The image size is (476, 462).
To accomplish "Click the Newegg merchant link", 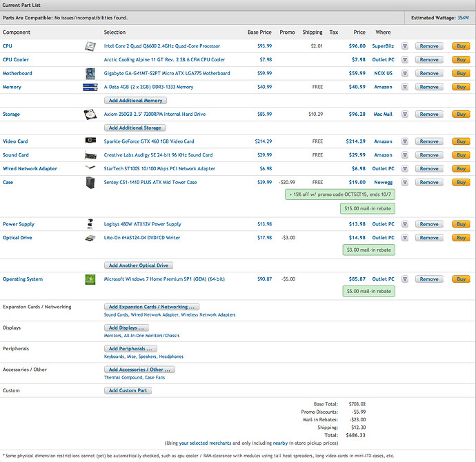I will click(x=383, y=182).
